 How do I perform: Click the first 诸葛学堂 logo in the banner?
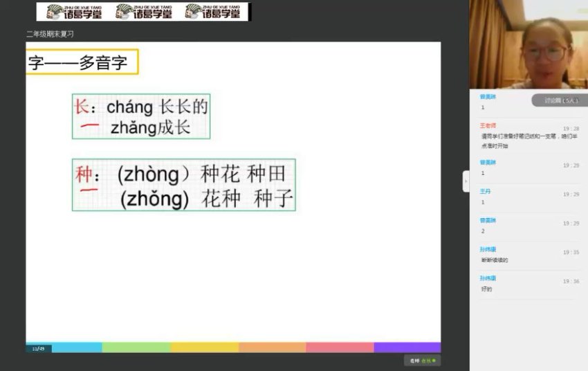pos(75,12)
